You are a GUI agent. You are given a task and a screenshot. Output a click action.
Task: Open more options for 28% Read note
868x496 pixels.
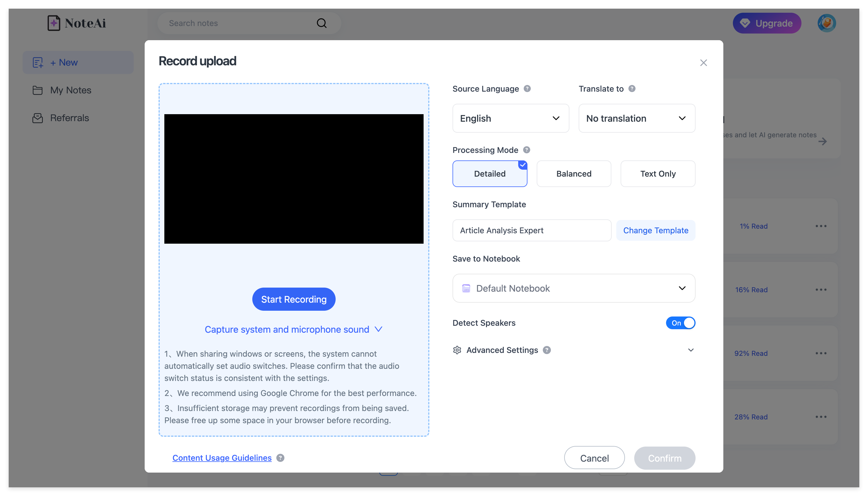821,417
